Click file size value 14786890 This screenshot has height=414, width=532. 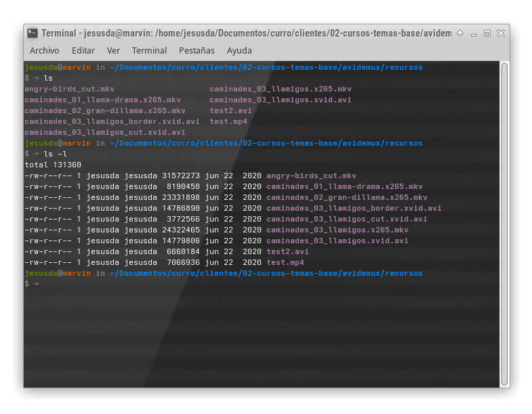[181, 209]
